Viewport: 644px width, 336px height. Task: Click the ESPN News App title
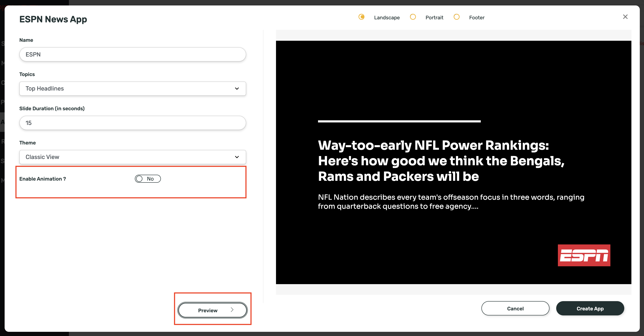tap(53, 19)
